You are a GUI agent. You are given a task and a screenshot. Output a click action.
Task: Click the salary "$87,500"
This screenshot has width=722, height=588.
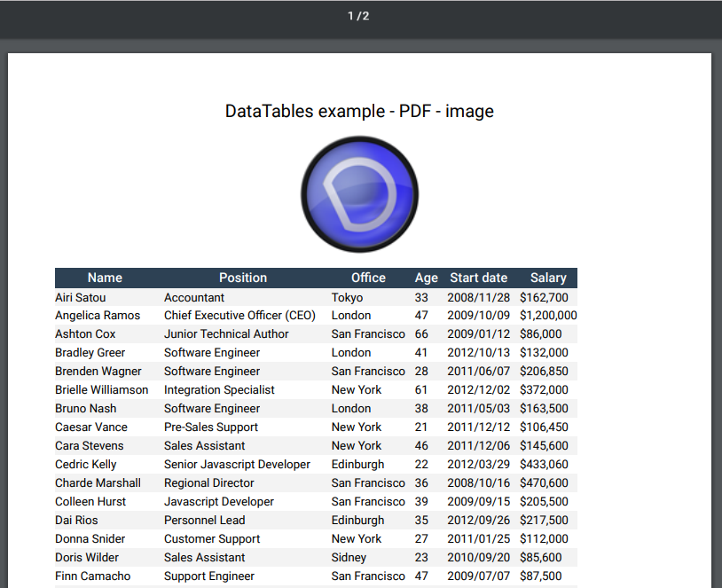coord(540,576)
